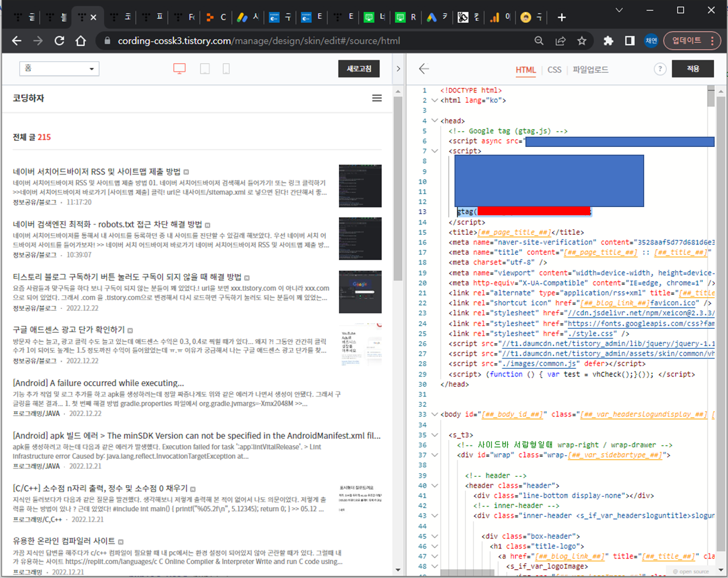View site info via the padlock icon
This screenshot has height=578, width=728.
[x=107, y=41]
